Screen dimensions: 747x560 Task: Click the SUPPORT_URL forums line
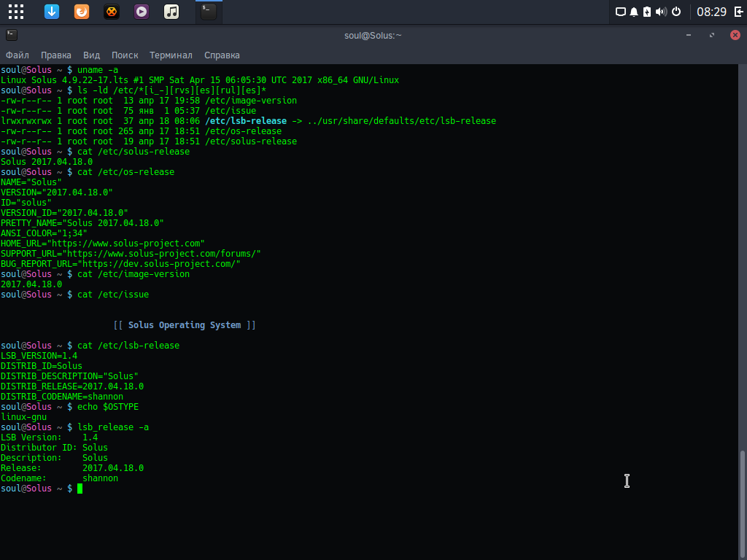[x=131, y=254]
